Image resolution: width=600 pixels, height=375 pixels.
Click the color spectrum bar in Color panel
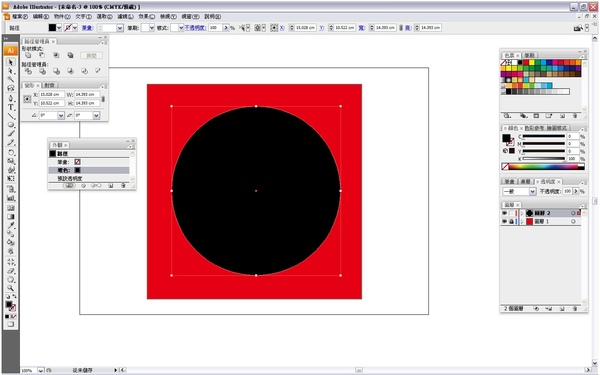543,166
